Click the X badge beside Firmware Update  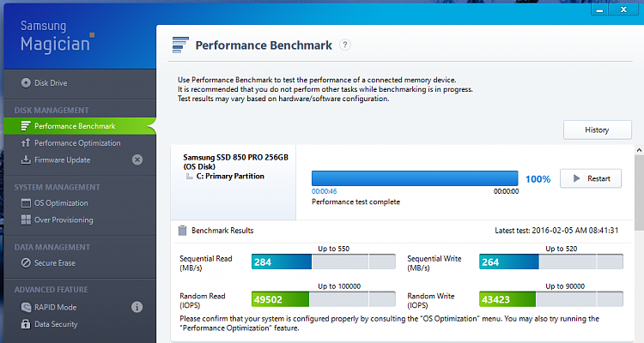tap(137, 159)
